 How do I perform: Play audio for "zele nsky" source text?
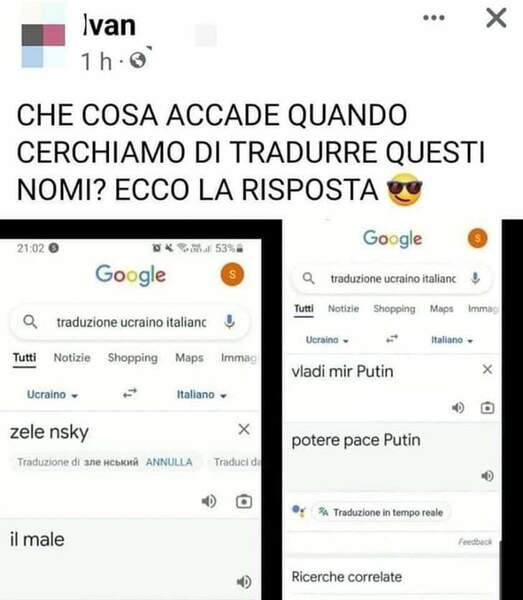click(x=209, y=501)
